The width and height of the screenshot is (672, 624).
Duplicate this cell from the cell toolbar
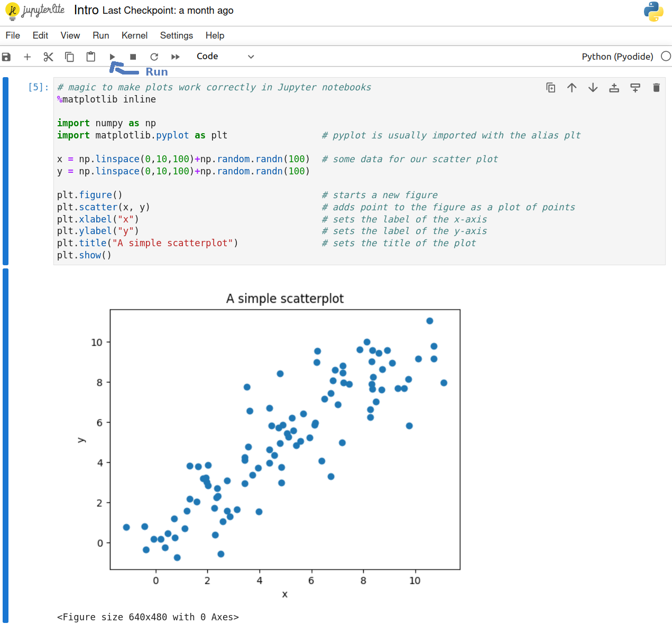(550, 88)
